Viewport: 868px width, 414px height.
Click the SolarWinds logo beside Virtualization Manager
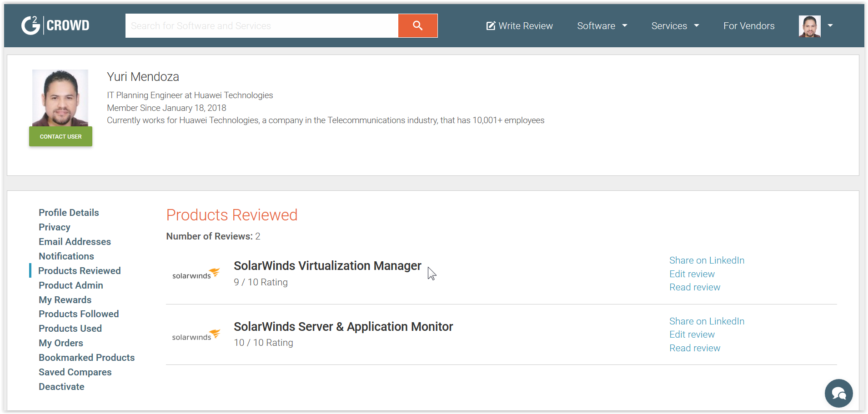(196, 274)
